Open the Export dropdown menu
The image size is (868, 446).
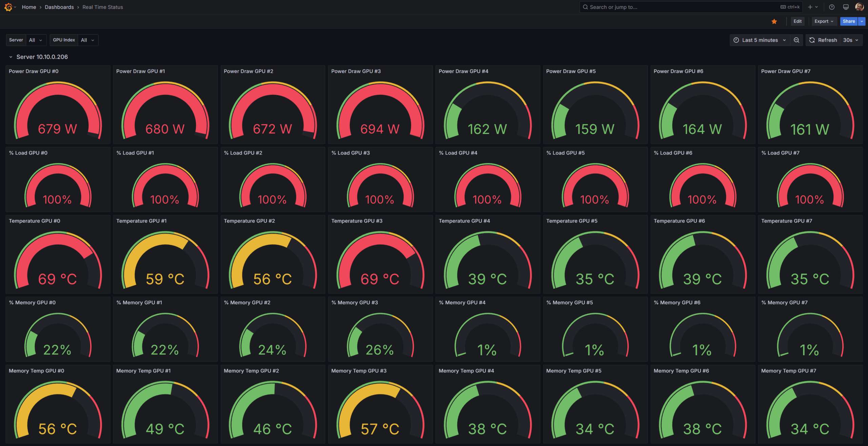click(x=824, y=21)
